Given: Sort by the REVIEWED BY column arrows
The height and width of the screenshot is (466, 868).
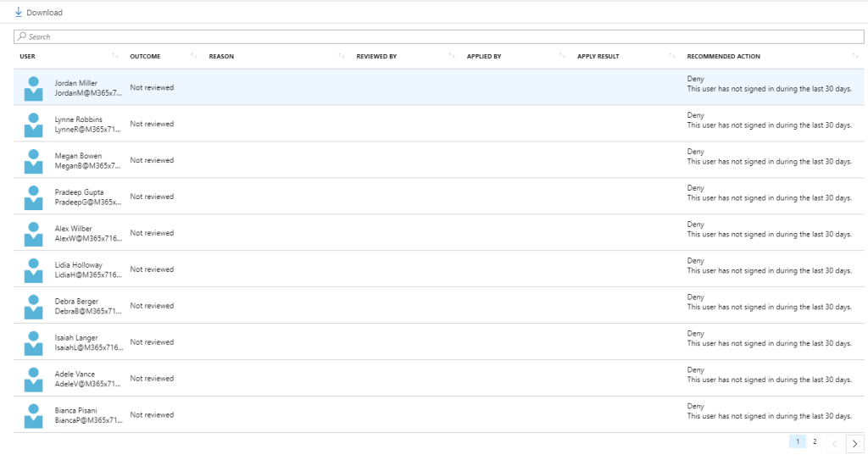Looking at the screenshot, I should point(452,56).
